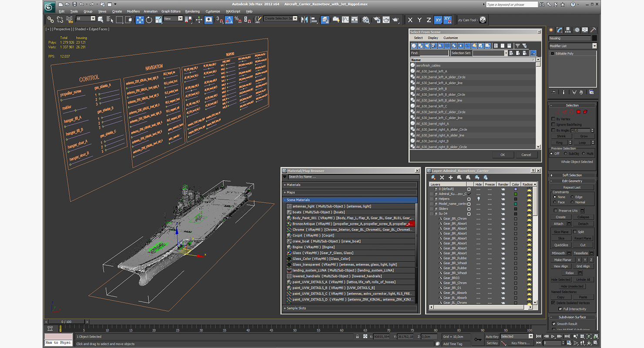Click the Attach button
Screen dimensions: 644x348
(x=559, y=224)
